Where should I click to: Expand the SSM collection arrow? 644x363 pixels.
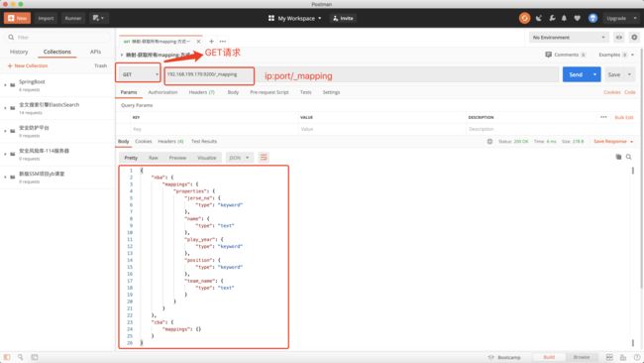click(5, 178)
